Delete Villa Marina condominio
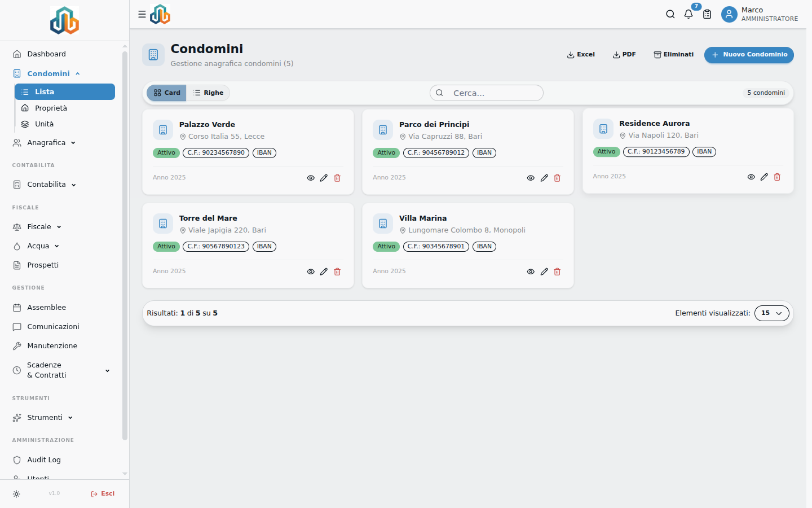Viewport: 812px width, 508px height. [x=557, y=271]
